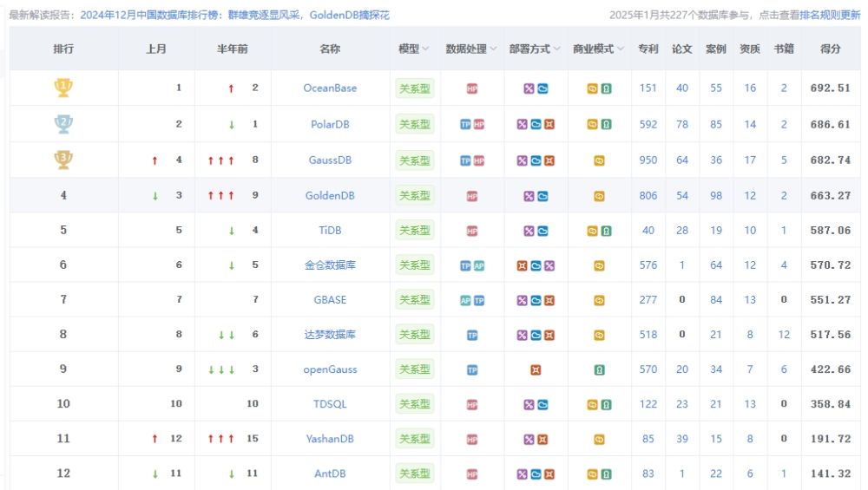Click the green business-model icon in openGauss row
The width and height of the screenshot is (868, 490).
click(599, 370)
